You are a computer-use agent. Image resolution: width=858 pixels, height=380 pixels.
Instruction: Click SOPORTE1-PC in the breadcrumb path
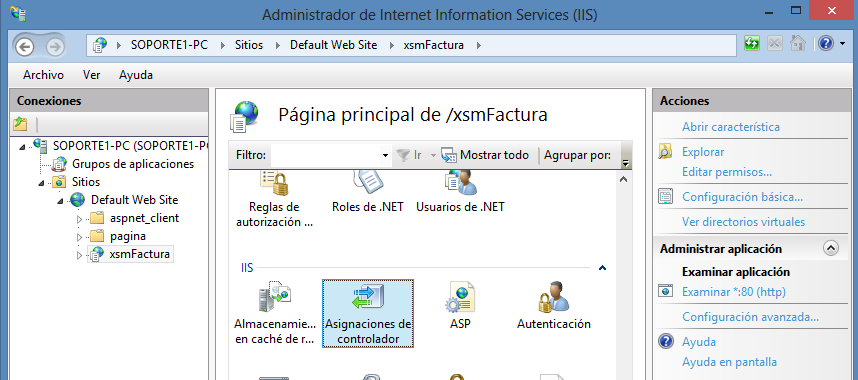(169, 45)
